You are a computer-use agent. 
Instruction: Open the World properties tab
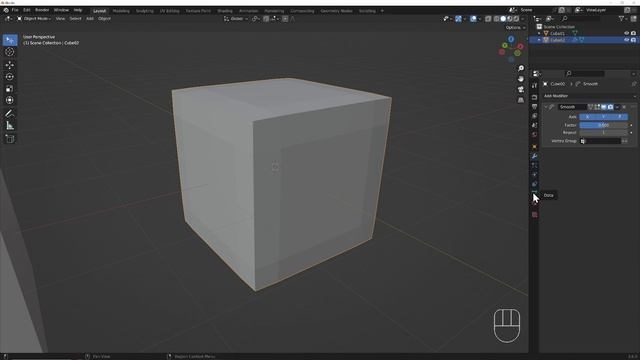coord(535,135)
